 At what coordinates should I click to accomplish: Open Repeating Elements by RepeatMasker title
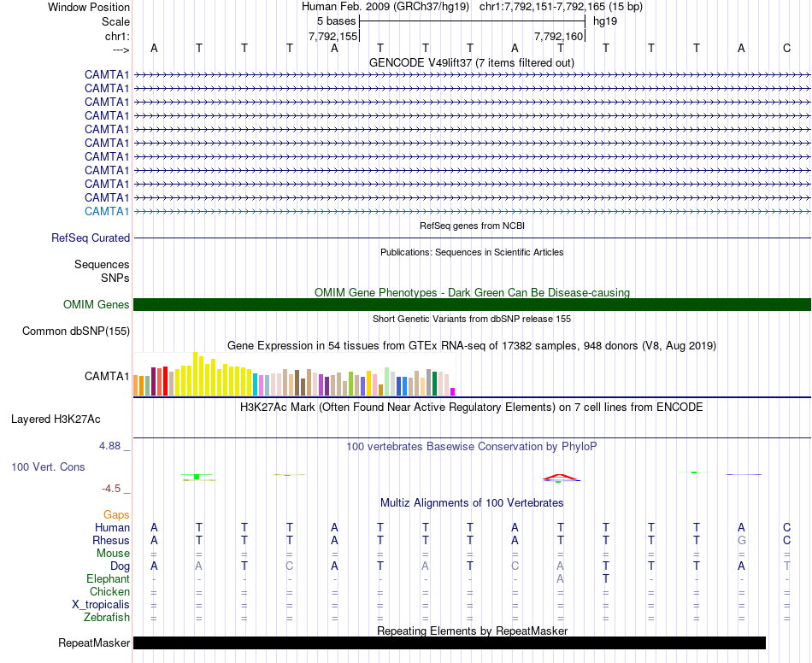(473, 631)
